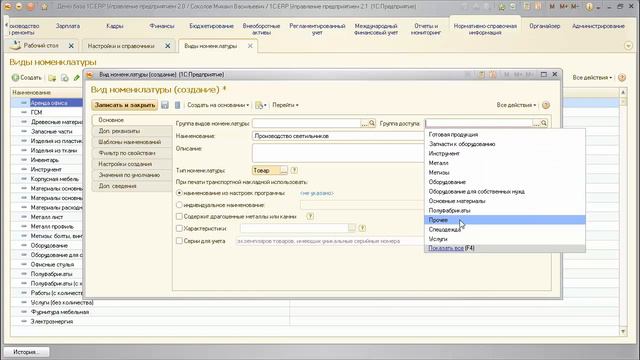Enable the Серии для учета checkbox
The width and height of the screenshot is (640, 360).
tap(179, 241)
